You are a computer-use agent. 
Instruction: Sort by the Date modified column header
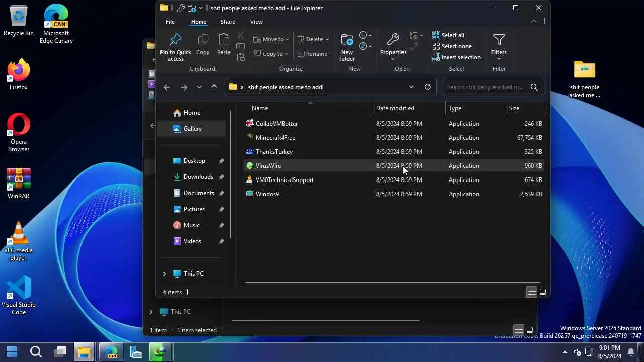410,108
